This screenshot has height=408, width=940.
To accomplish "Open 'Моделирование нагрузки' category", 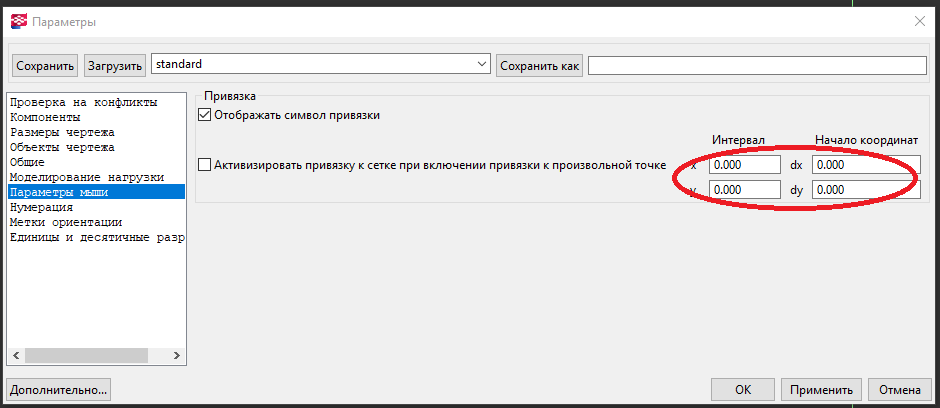I will click(86, 177).
